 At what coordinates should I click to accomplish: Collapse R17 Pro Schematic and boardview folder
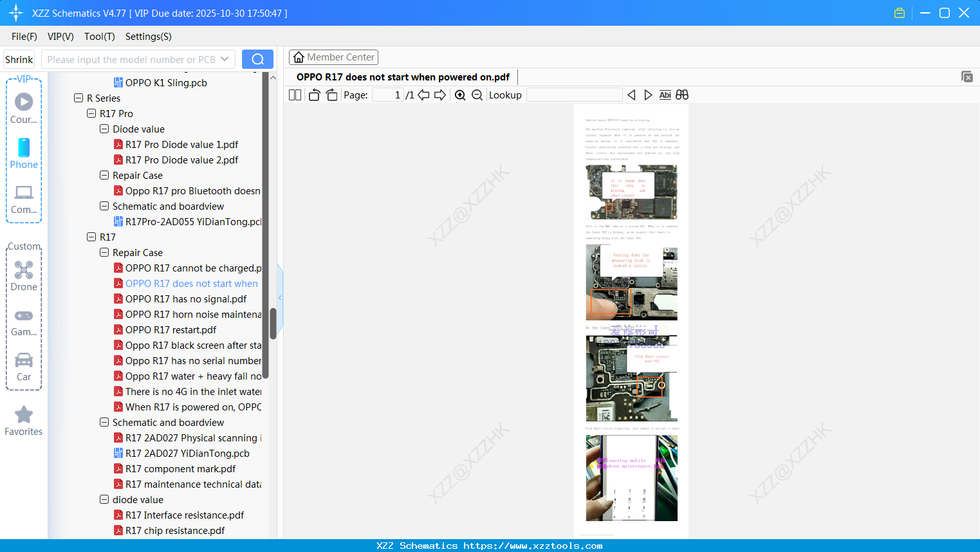[104, 207]
